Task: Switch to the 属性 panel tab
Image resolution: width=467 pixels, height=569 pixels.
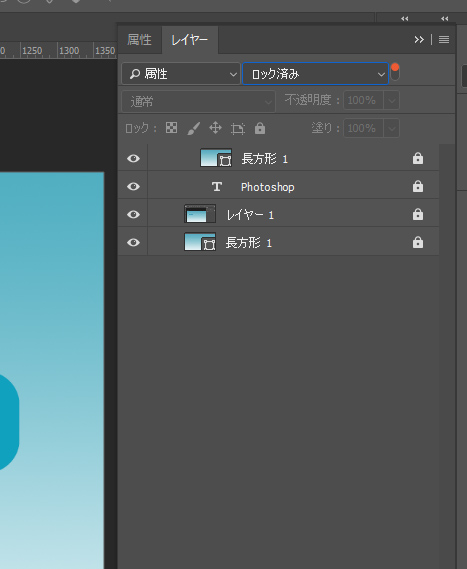Action: 139,40
